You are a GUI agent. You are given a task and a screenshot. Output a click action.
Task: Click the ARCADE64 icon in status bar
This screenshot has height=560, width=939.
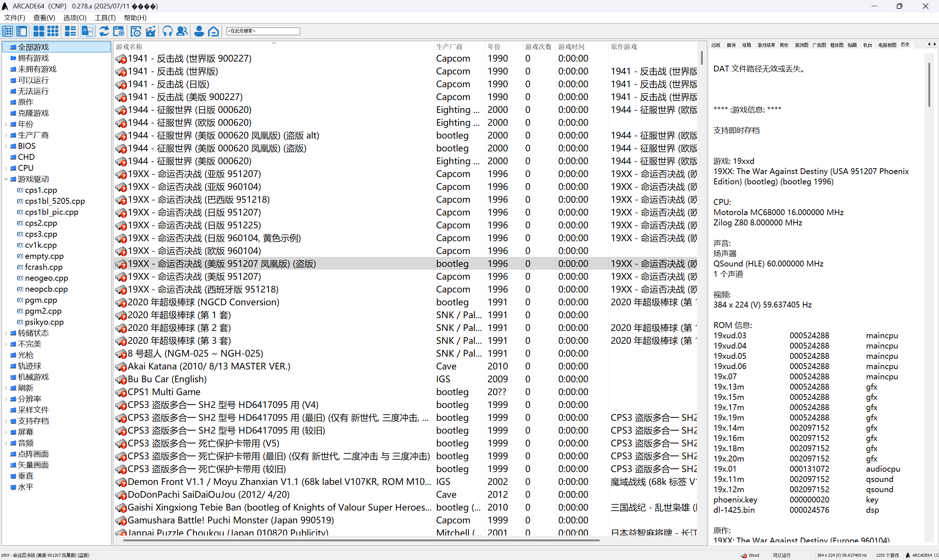908,556
